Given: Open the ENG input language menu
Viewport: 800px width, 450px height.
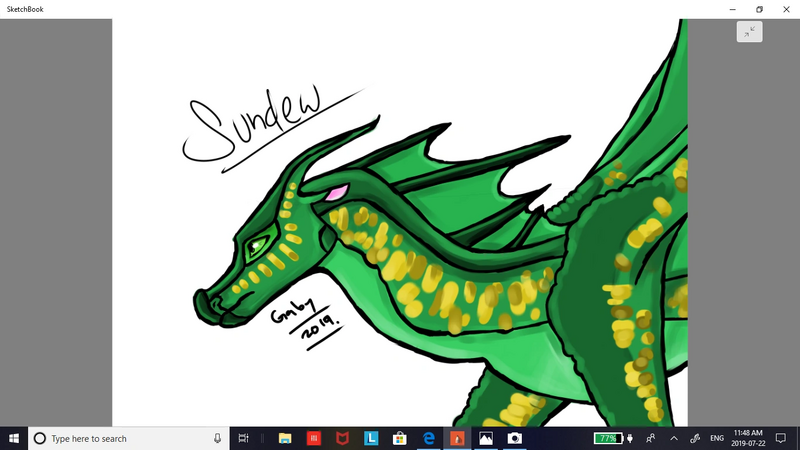Looking at the screenshot, I should click(x=717, y=438).
